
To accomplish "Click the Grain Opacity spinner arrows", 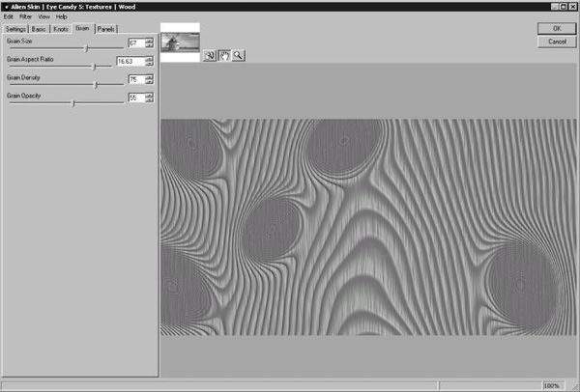I will point(148,98).
